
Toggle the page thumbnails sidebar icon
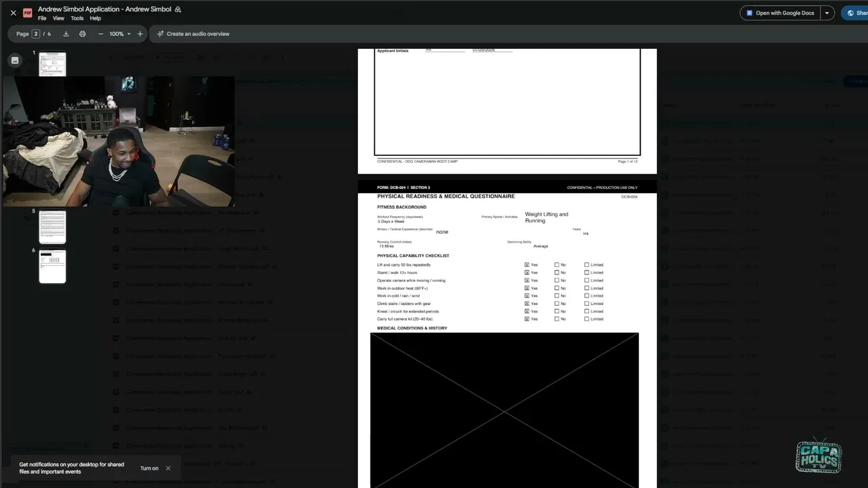pos(15,60)
